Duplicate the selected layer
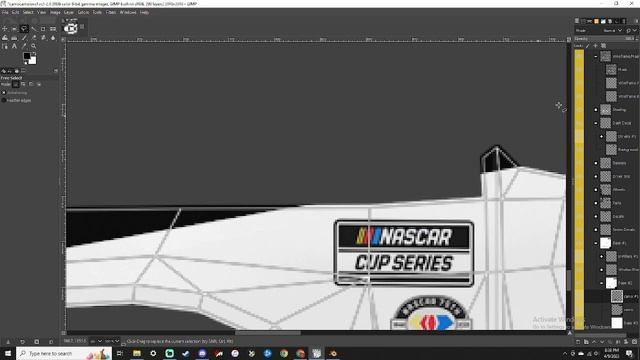This screenshot has height=360, width=640. pyautogui.click(x=610, y=342)
